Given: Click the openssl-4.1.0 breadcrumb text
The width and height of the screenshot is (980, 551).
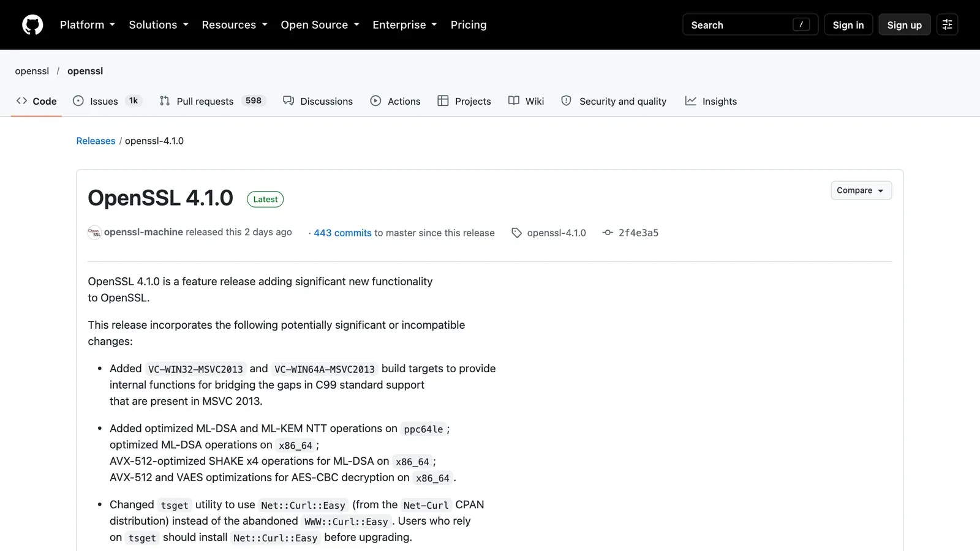Looking at the screenshot, I should (154, 141).
